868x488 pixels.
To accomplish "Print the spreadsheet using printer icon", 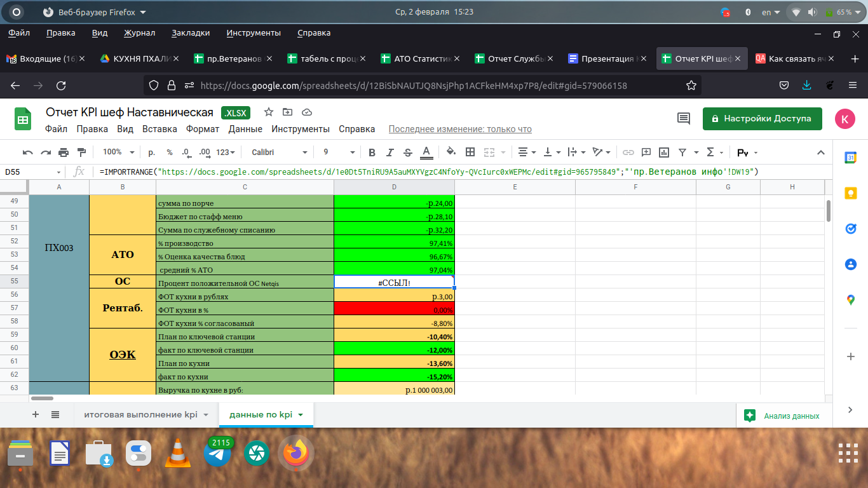I will 64,152.
